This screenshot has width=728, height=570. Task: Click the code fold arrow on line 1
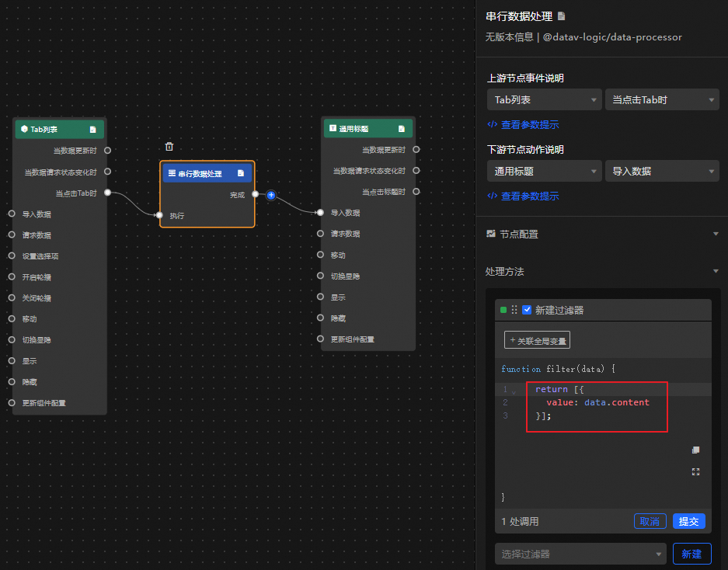point(514,392)
